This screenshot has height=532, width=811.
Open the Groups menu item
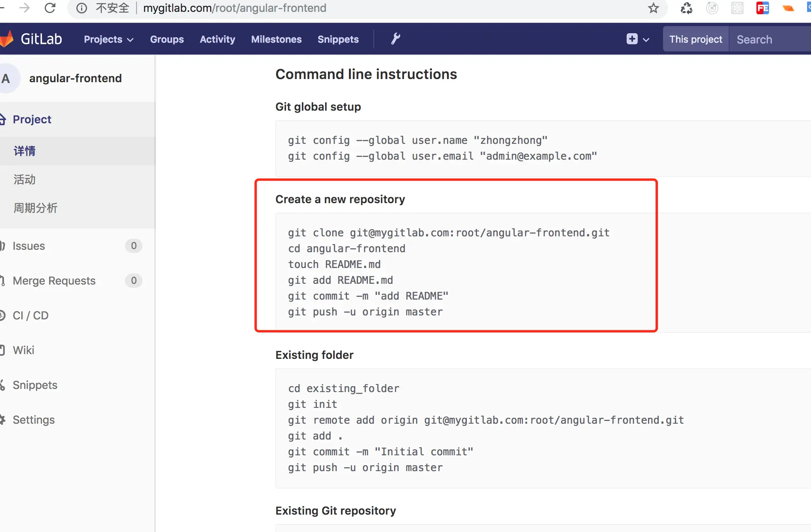167,39
